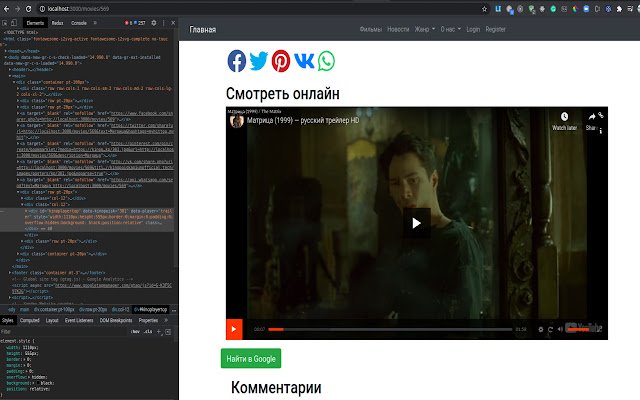Viewport: 640px width, 400px height.
Task: Show more DevTools tabs chevron
Action: point(95,23)
